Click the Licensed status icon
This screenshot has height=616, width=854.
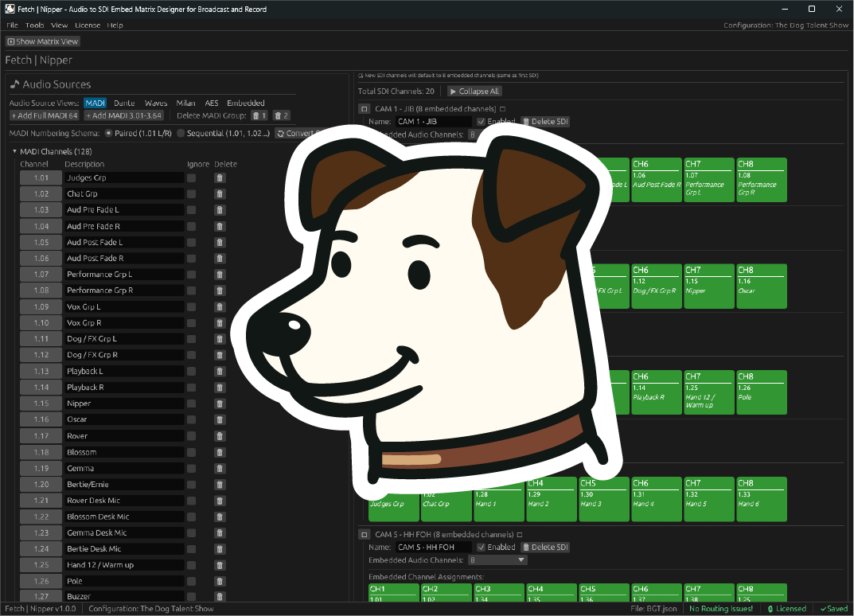point(770,609)
